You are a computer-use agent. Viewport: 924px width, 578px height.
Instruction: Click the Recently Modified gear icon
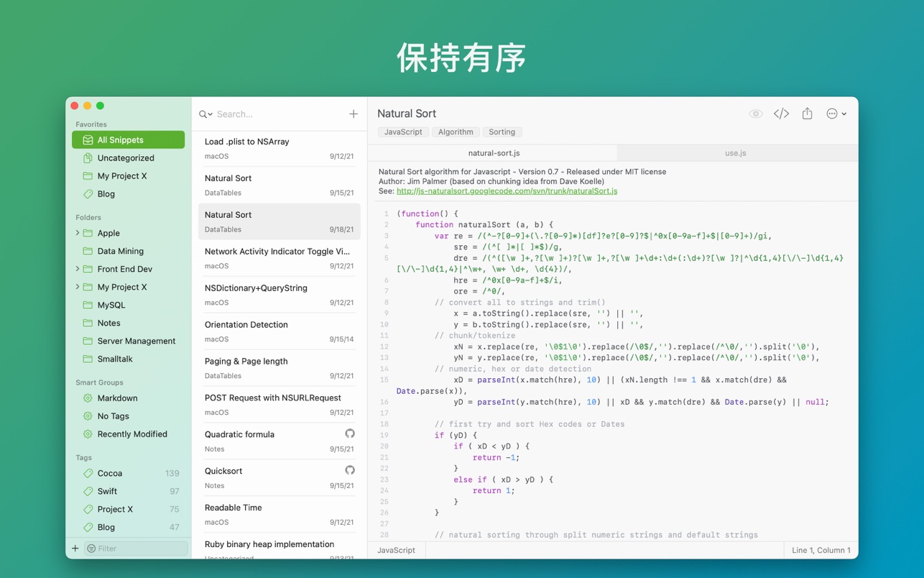pos(88,434)
